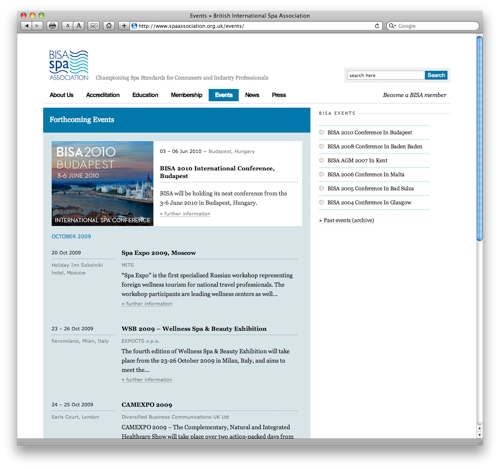
Task: Open 'BISA 2008 Conference In Baden Baden' link
Action: [x=375, y=147]
